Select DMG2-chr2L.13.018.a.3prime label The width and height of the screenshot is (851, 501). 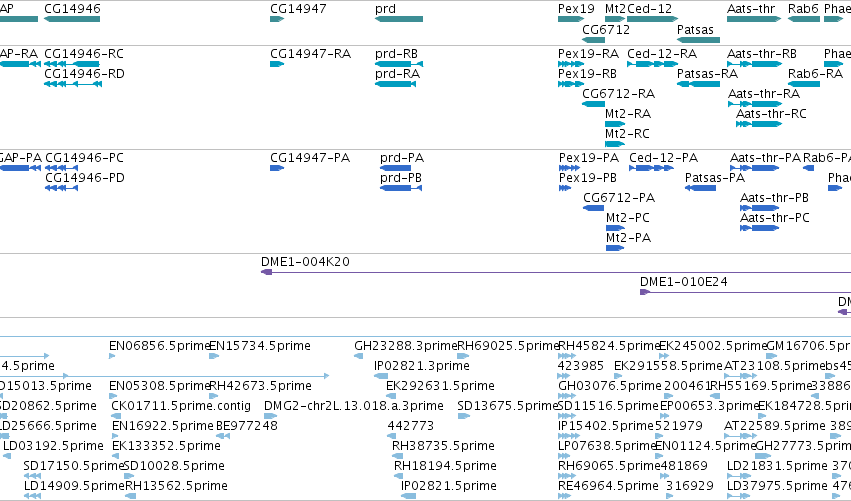(x=354, y=406)
